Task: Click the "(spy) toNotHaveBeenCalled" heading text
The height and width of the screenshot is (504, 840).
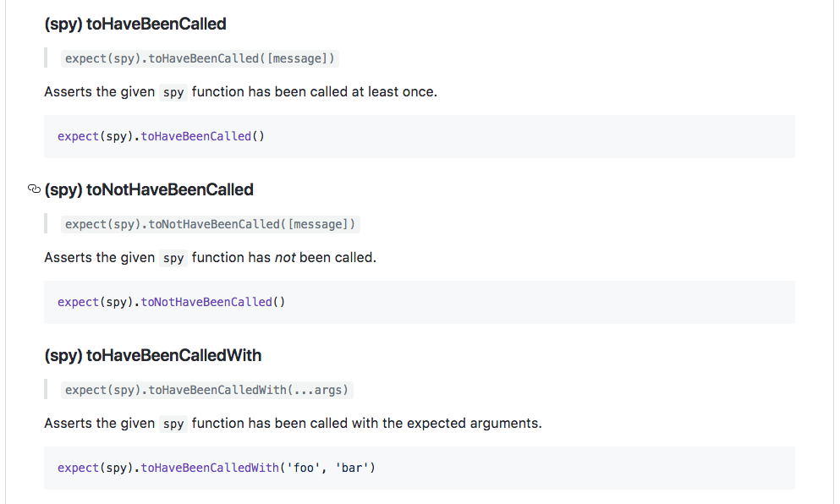Action: click(149, 189)
